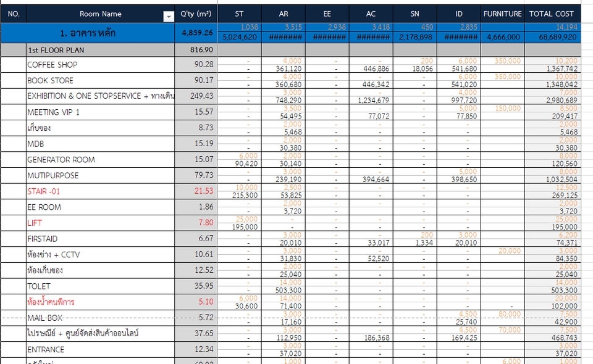Select the AR column header
593x364 pixels.
(x=283, y=14)
